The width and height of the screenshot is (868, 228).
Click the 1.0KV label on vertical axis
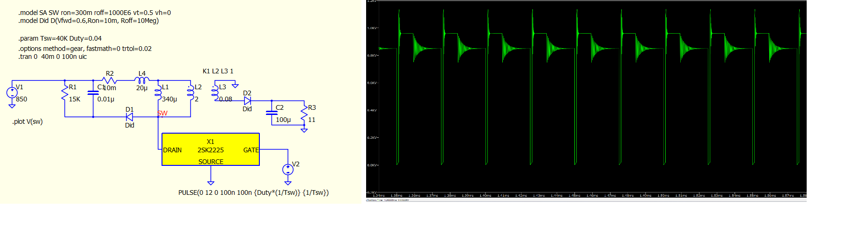(x=372, y=28)
